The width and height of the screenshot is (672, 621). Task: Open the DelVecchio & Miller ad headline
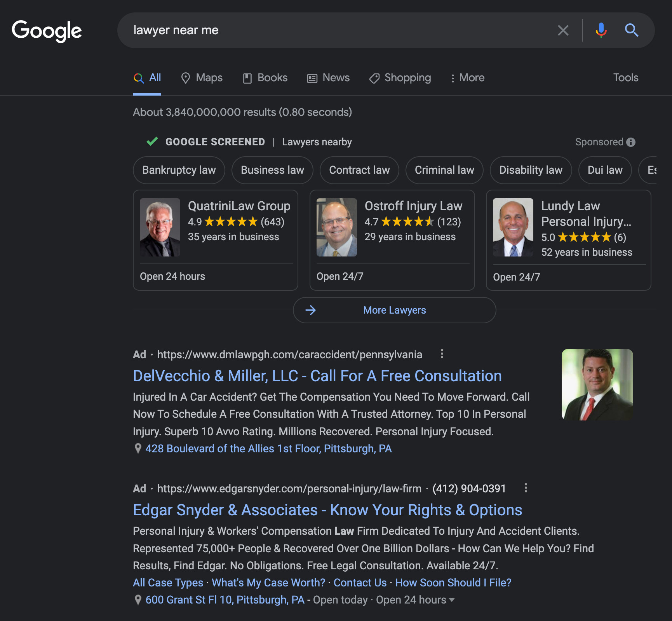[x=317, y=375]
